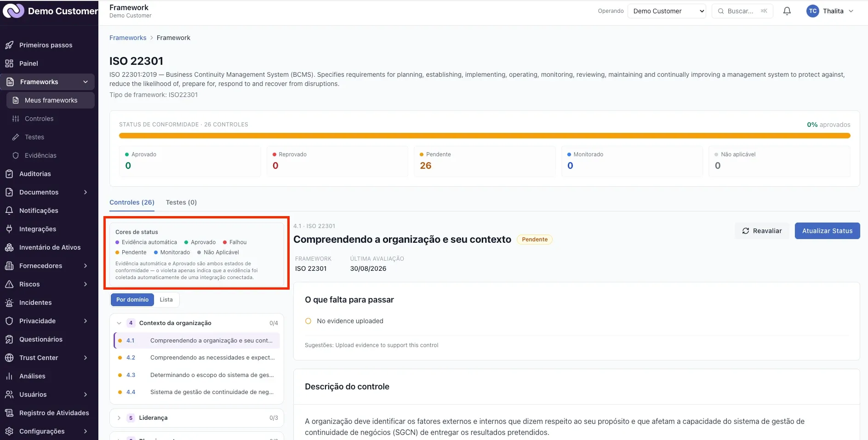Open Questionários icon in sidebar
Image resolution: width=868 pixels, height=440 pixels.
tap(9, 339)
